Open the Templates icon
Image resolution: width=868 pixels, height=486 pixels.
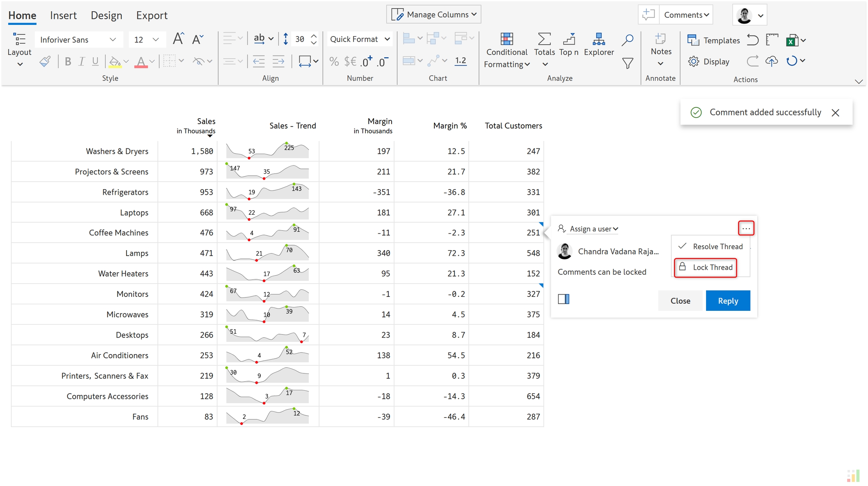point(693,40)
